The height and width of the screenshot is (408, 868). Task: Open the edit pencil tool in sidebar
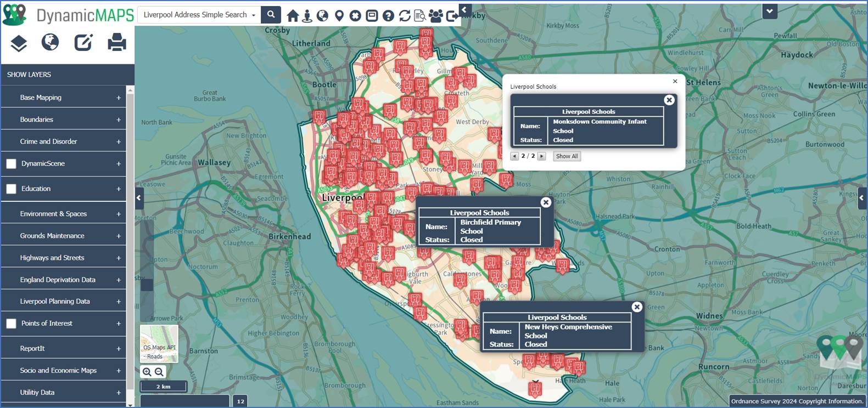[x=83, y=42]
